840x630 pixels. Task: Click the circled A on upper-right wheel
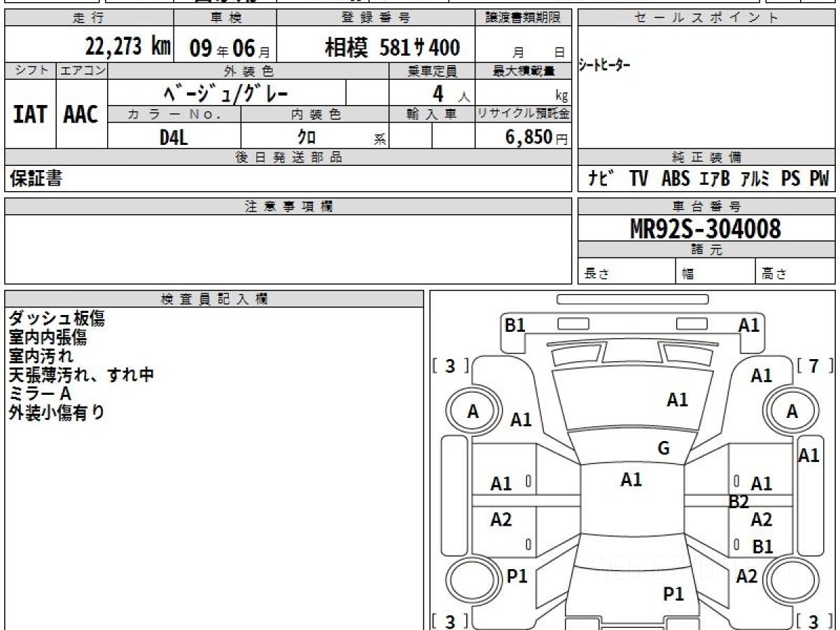[x=792, y=412]
